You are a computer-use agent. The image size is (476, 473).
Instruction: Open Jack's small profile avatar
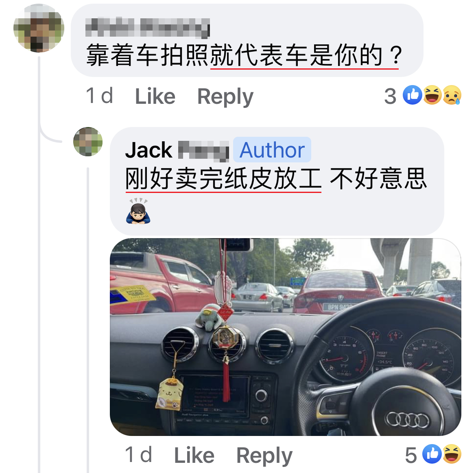(88, 142)
